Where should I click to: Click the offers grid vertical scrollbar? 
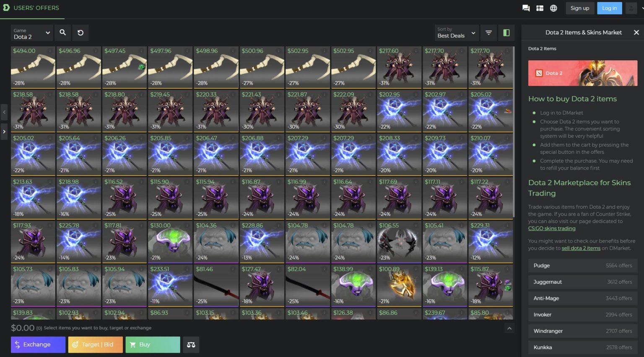[514, 132]
